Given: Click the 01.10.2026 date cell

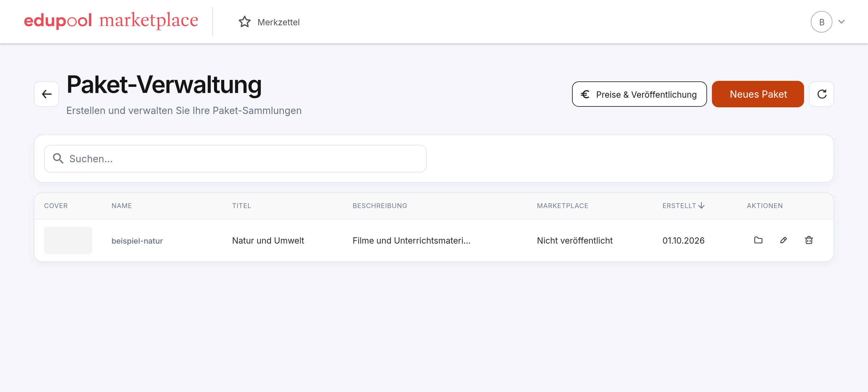Looking at the screenshot, I should (x=683, y=241).
